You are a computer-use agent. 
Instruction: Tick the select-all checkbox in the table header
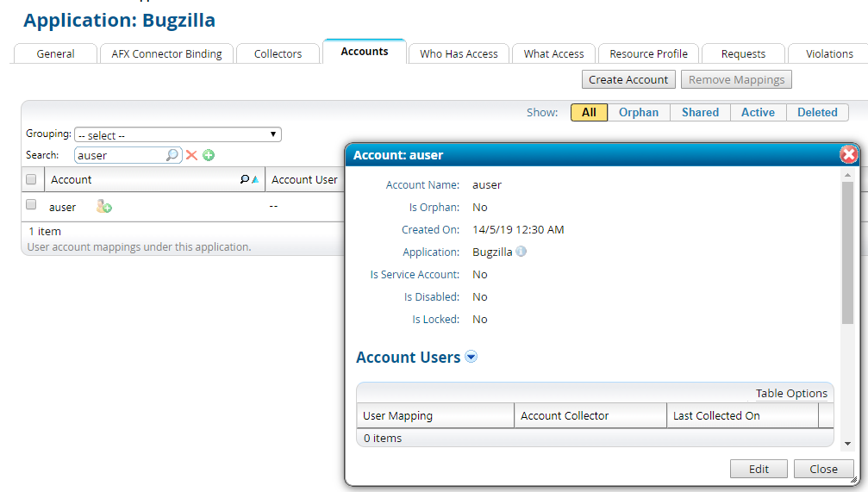tap(32, 180)
